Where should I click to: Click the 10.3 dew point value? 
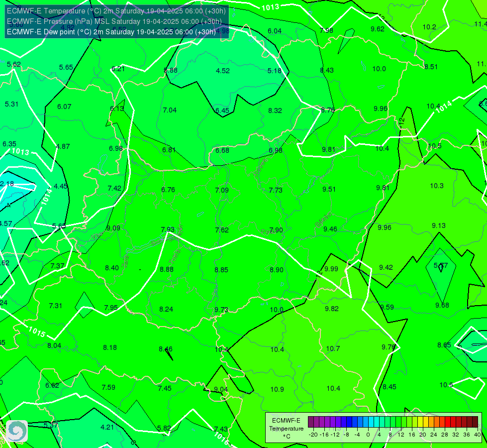pos(437,186)
